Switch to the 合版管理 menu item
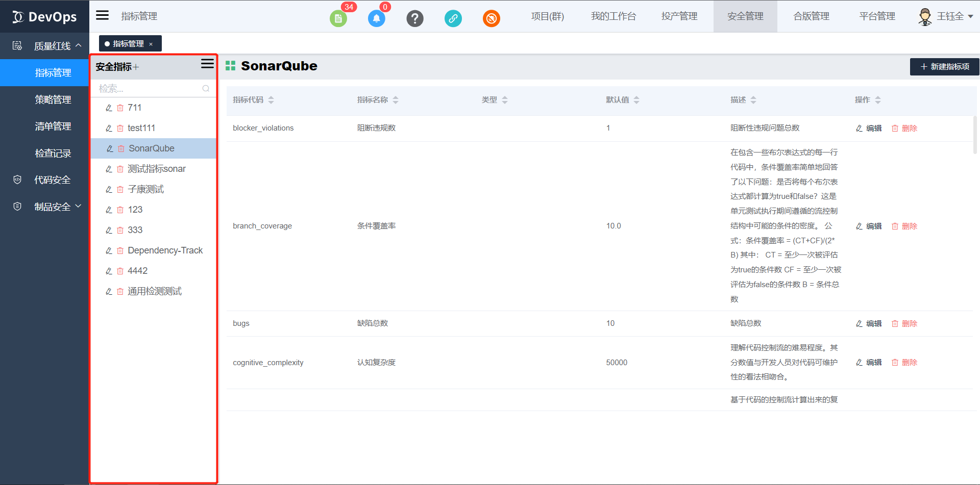 pyautogui.click(x=811, y=16)
